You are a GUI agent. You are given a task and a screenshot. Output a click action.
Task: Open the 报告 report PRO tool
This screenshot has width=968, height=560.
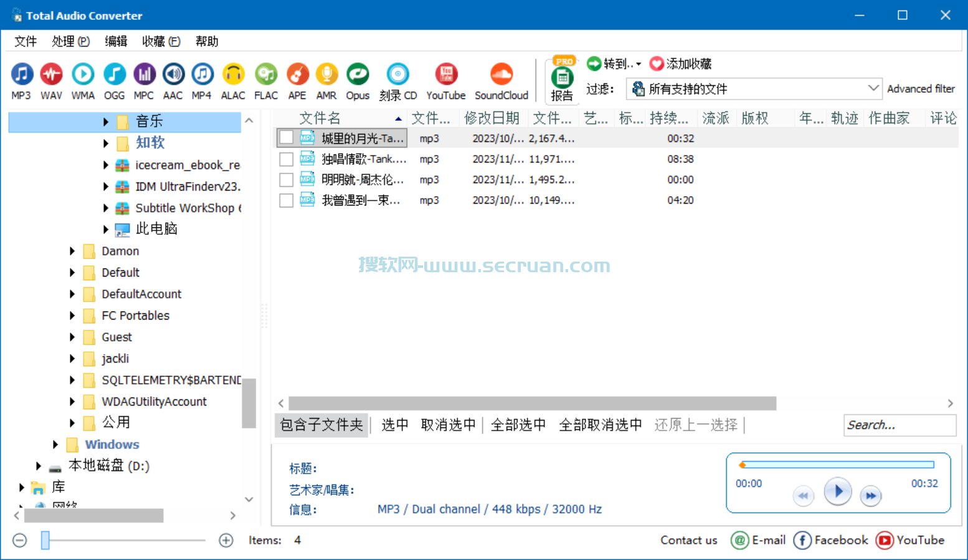pos(562,80)
